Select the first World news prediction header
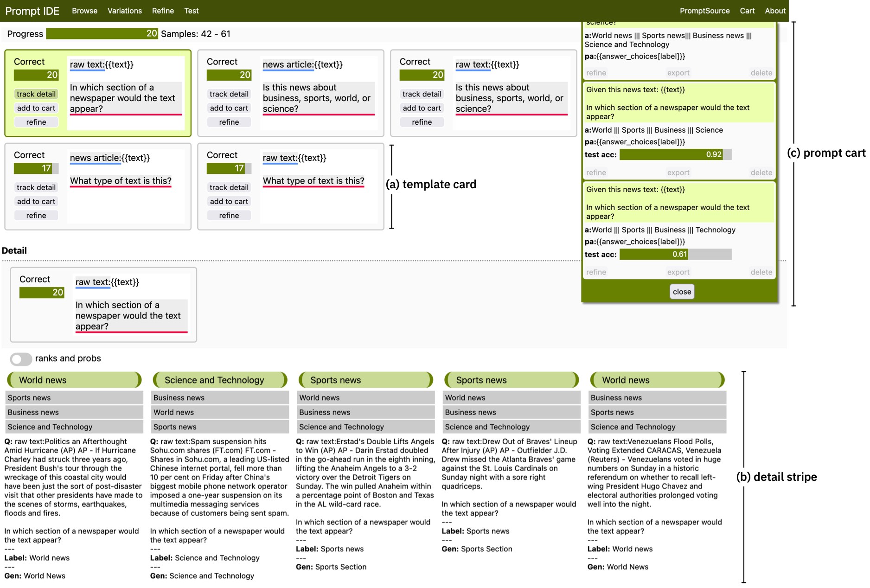Image resolution: width=870 pixels, height=588 pixels. coord(74,380)
